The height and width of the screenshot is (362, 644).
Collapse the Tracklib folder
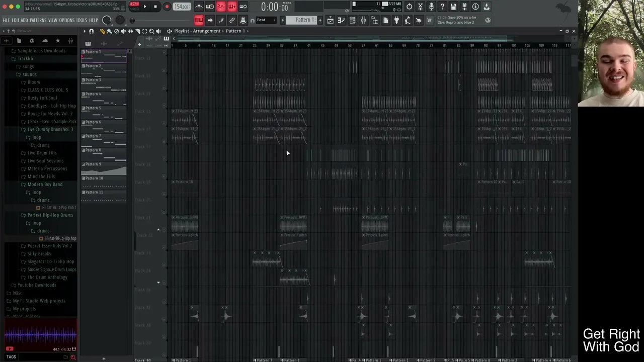pyautogui.click(x=25, y=59)
